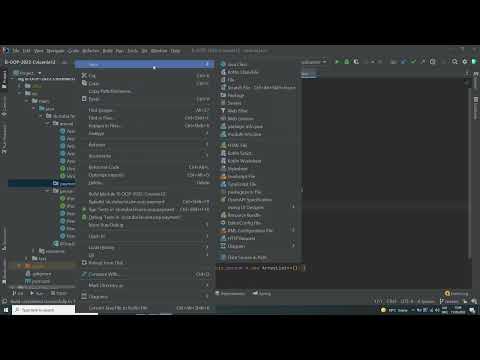Select Optimize Imports in context menu
This screenshot has width=480, height=360.
(145, 175)
